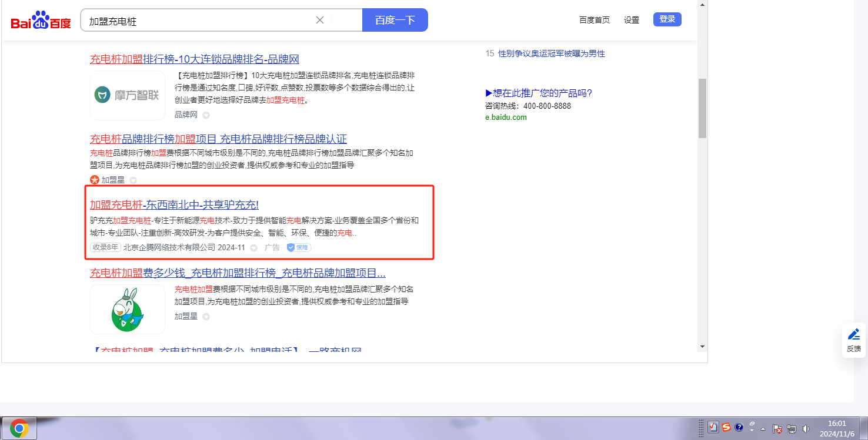Click the Sogou input method tray icon
This screenshot has width=868, height=440.
726,428
